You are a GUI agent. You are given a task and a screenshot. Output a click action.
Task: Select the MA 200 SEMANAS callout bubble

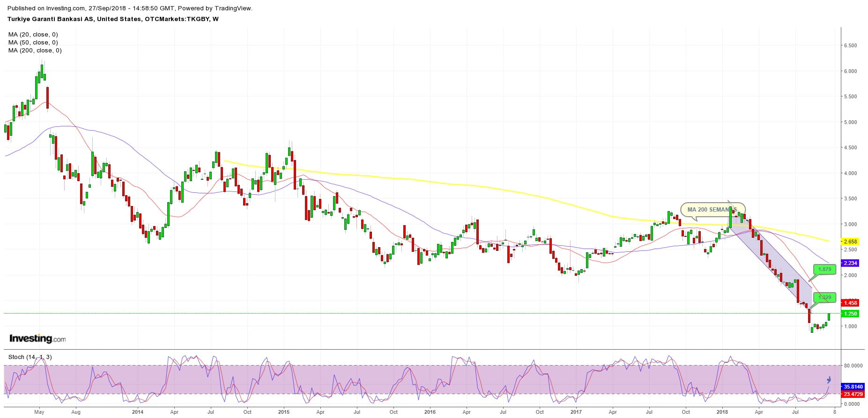coord(712,210)
